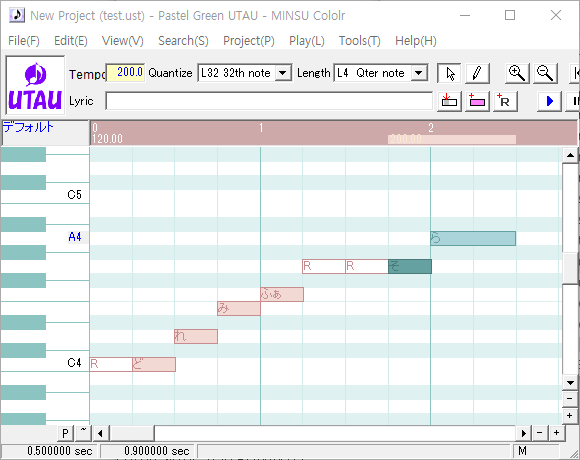
Task: Select the ど note at C4
Action: [x=154, y=365]
